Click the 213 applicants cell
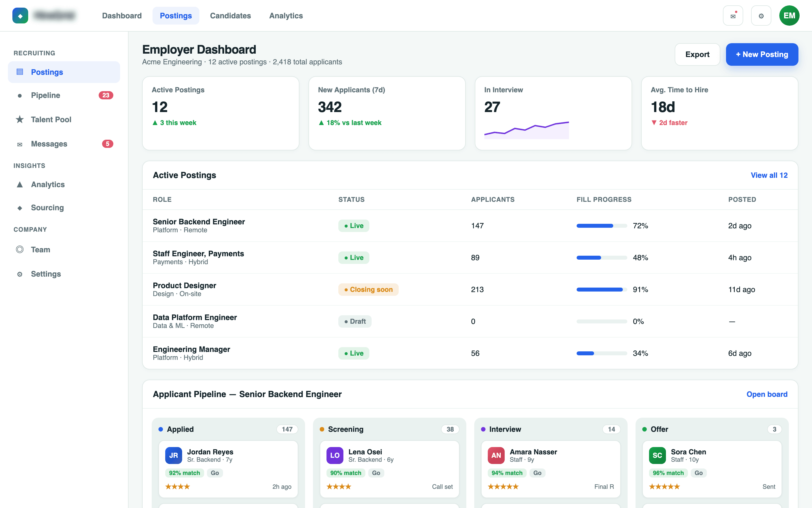This screenshot has width=812, height=508. tap(477, 290)
